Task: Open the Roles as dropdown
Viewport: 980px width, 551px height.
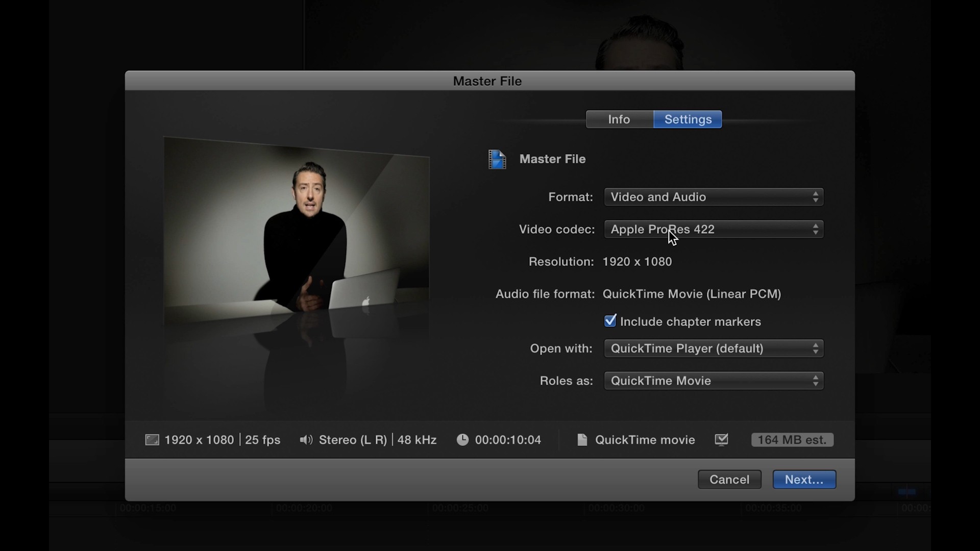Action: 714,381
